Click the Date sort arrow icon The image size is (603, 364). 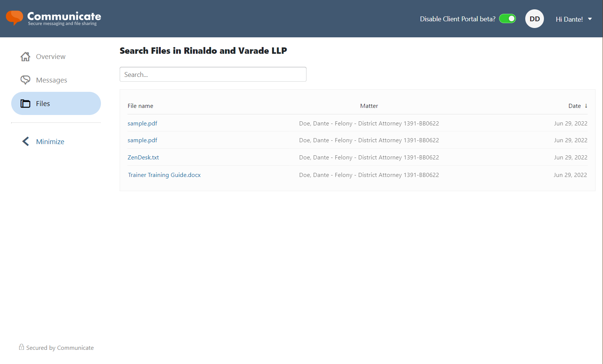pyautogui.click(x=586, y=106)
